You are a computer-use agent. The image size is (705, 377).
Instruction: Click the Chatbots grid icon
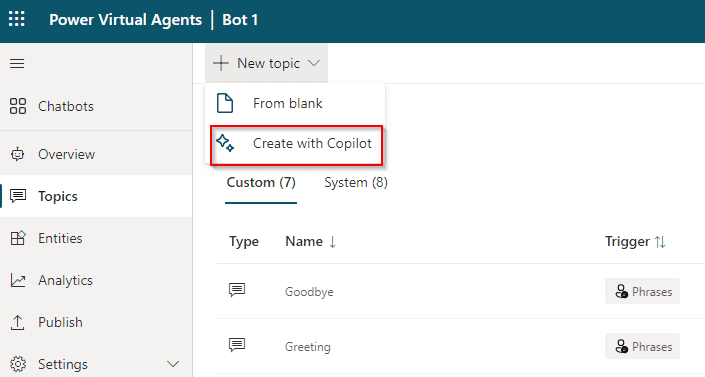[x=18, y=106]
